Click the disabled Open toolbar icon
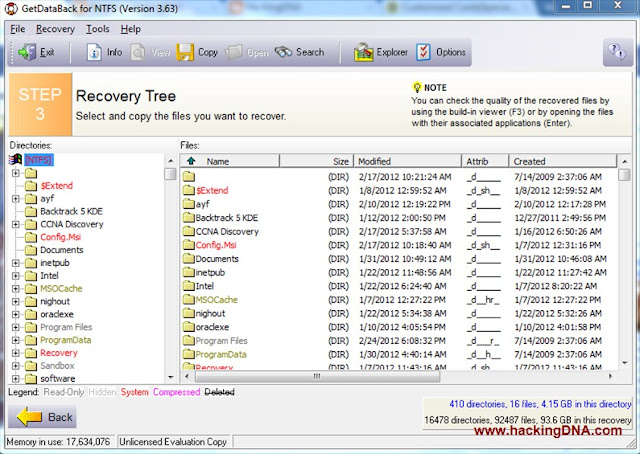The width and height of the screenshot is (640, 454). (234, 52)
